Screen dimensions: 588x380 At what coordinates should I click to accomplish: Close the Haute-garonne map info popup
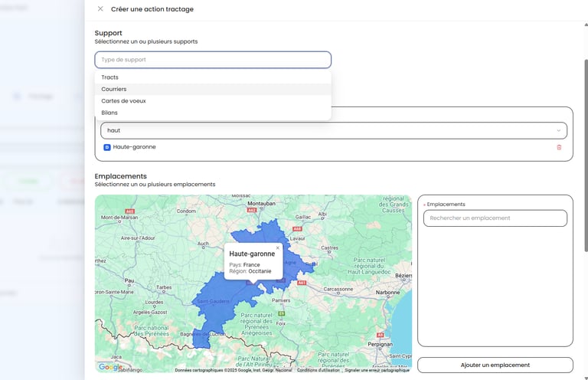tap(277, 247)
